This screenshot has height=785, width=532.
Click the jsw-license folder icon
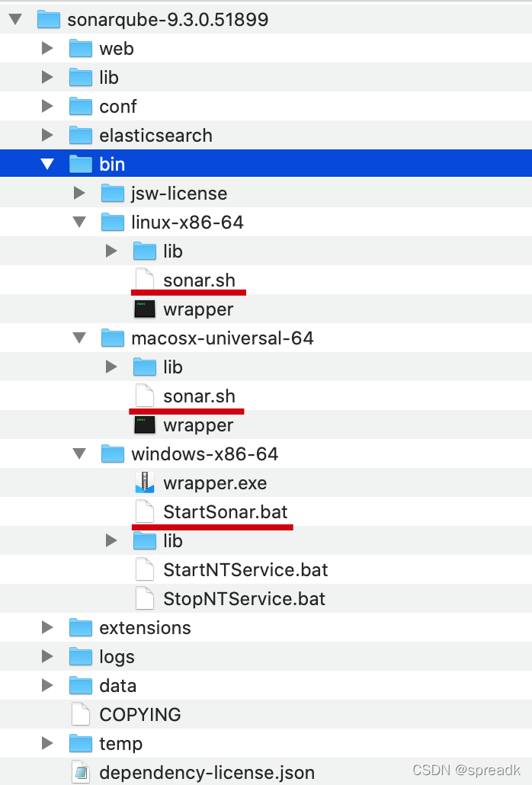(113, 194)
